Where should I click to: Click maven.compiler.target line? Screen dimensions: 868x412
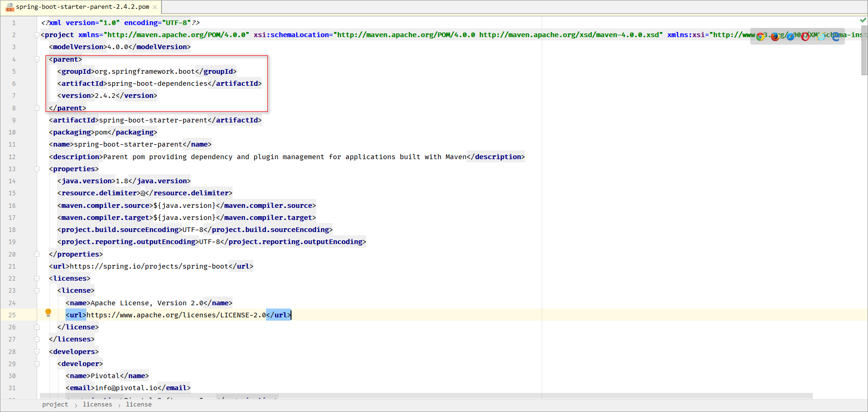tap(187, 218)
